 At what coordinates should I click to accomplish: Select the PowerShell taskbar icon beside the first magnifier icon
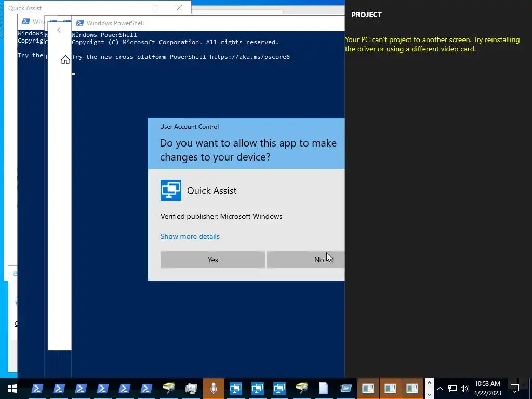(146, 389)
